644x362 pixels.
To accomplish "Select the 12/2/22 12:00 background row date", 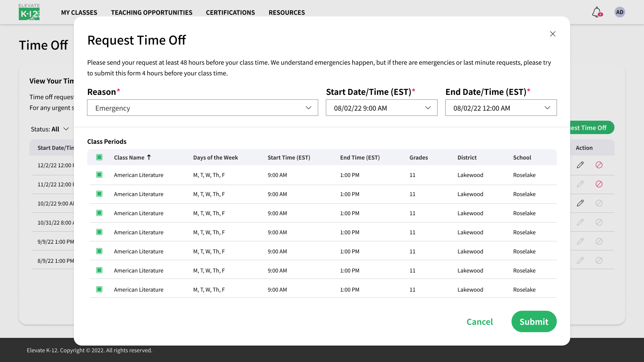I will coord(55,165).
